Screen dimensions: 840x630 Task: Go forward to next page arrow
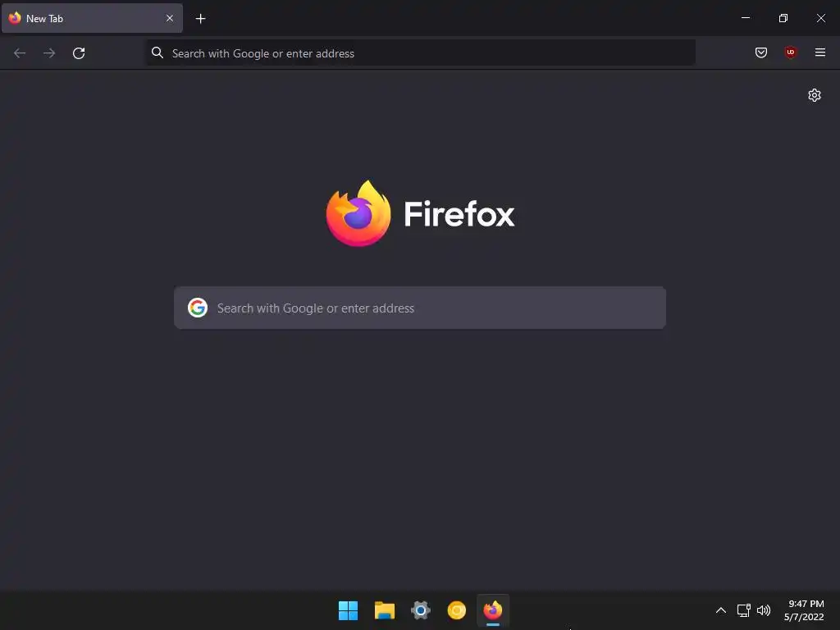(49, 53)
